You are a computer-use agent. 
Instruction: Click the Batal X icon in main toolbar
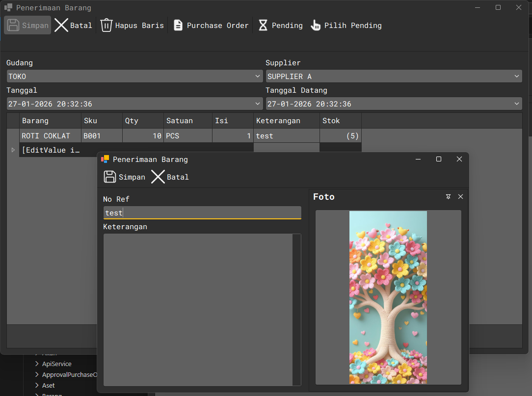pyautogui.click(x=61, y=26)
